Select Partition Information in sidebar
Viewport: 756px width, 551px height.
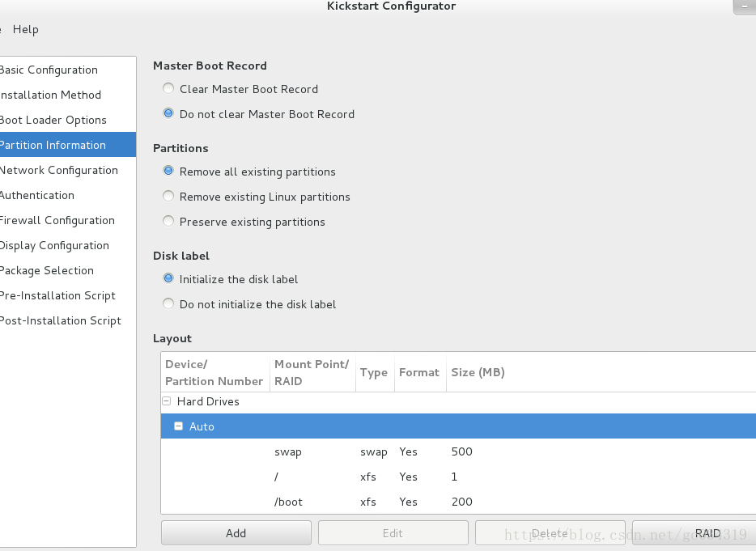67,145
